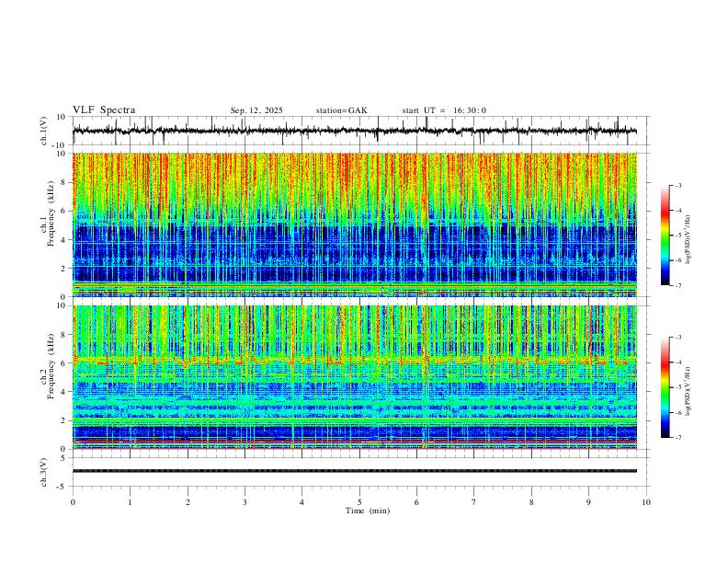Click tick label "3" on the Time axis
Screen dimensions: 728x563
pos(245,502)
